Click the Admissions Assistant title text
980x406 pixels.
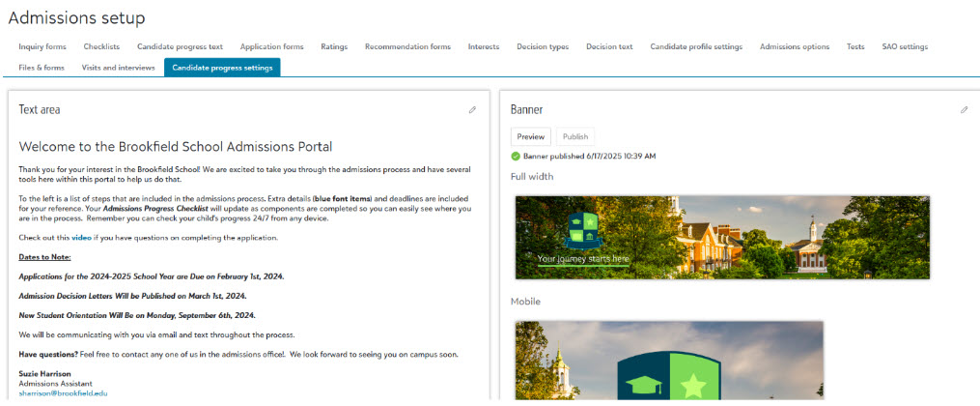pyautogui.click(x=56, y=383)
